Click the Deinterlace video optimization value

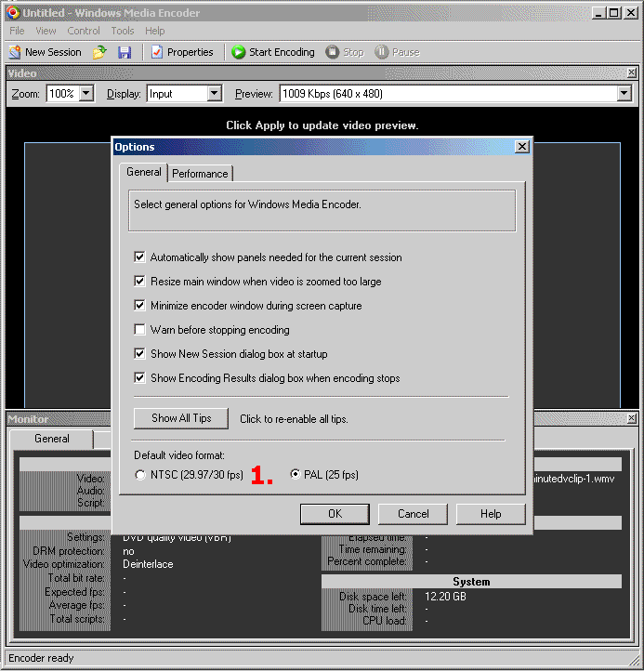click(148, 564)
